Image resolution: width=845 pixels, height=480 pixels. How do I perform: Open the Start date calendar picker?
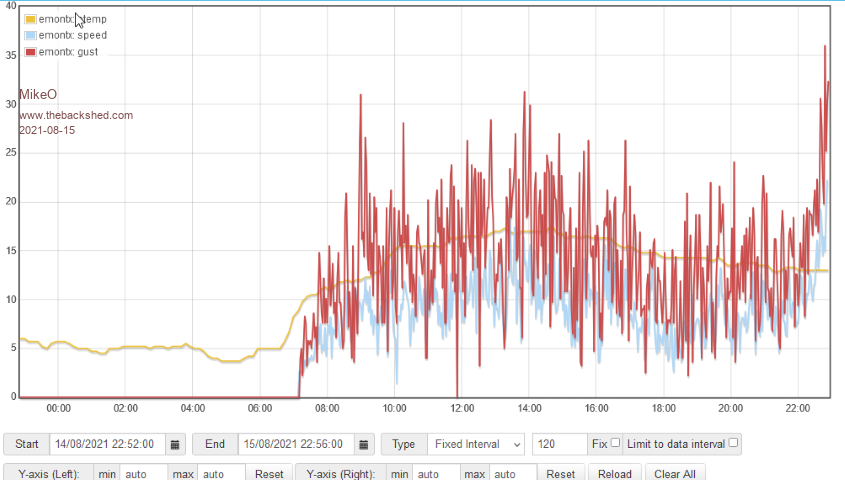click(175, 444)
